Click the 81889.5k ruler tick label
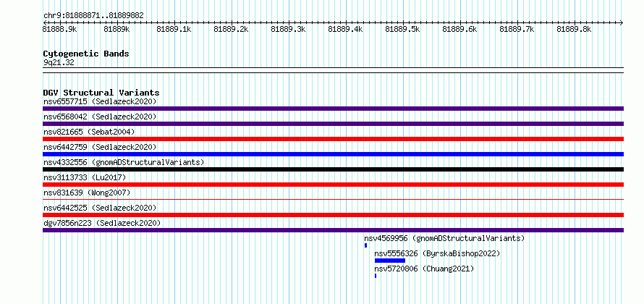This screenshot has width=644, height=304. [x=402, y=29]
